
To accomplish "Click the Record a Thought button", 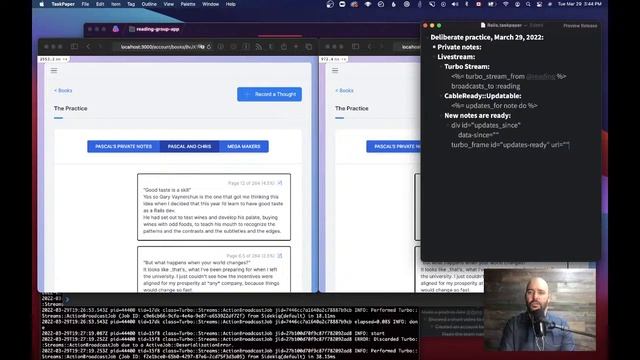I will coord(269,94).
